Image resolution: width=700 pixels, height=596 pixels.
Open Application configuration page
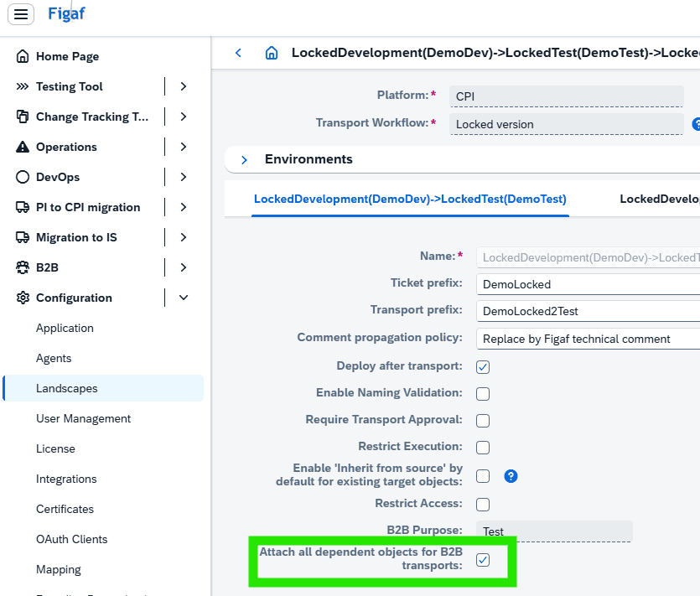coord(65,328)
